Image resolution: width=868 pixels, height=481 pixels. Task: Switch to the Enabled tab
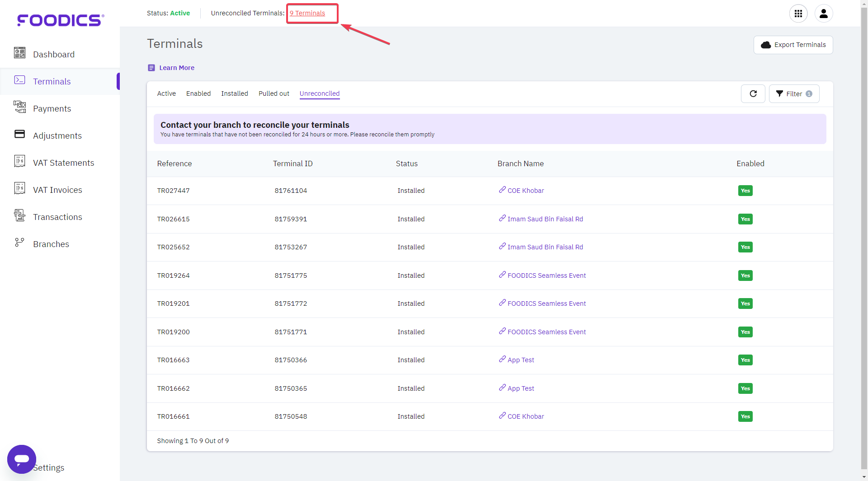[198, 93]
